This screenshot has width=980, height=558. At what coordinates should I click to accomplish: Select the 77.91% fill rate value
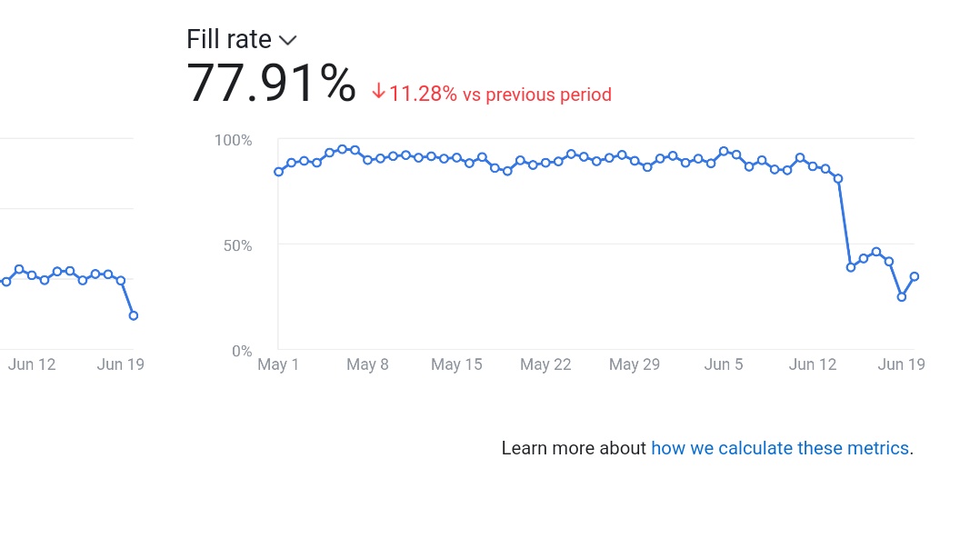click(271, 84)
